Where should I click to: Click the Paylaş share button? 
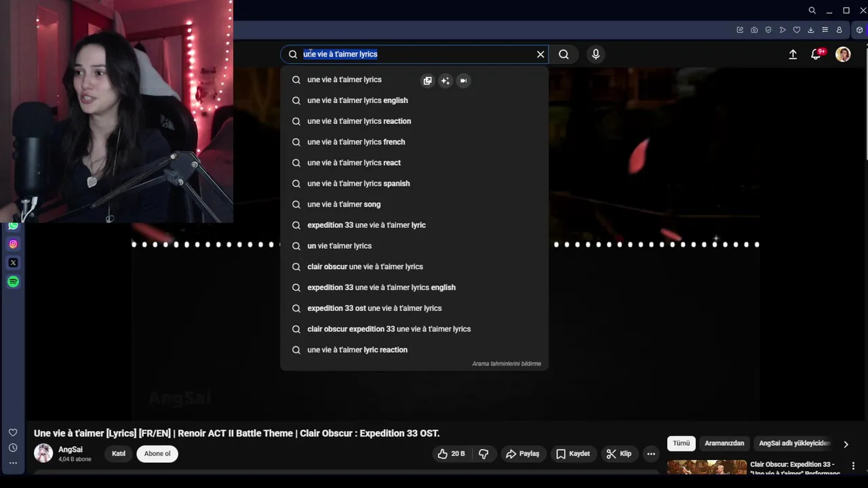pos(523,453)
